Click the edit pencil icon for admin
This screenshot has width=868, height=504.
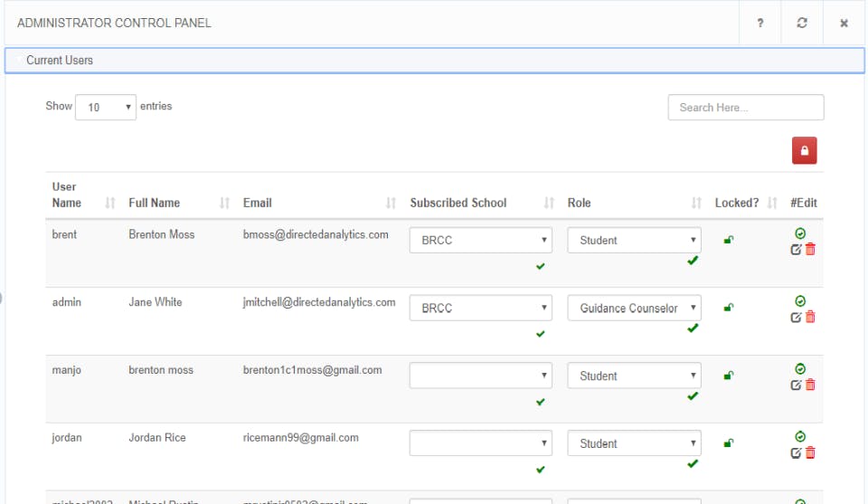tap(796, 317)
